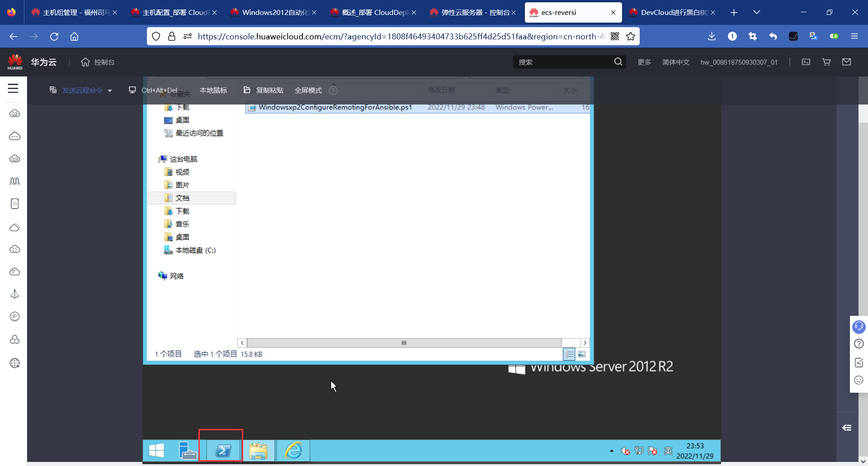This screenshot has height=466, width=868.
Task: Click the browser address bar URL
Action: (x=401, y=36)
